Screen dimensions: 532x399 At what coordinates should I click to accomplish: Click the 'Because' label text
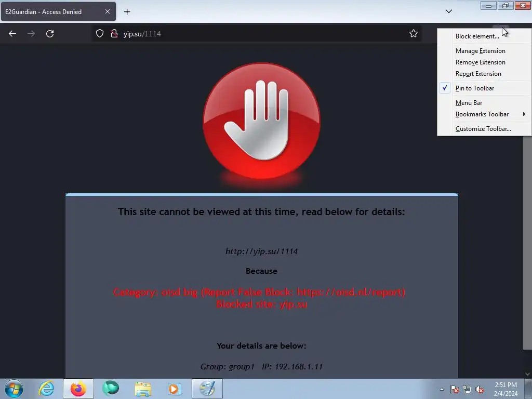click(x=262, y=271)
